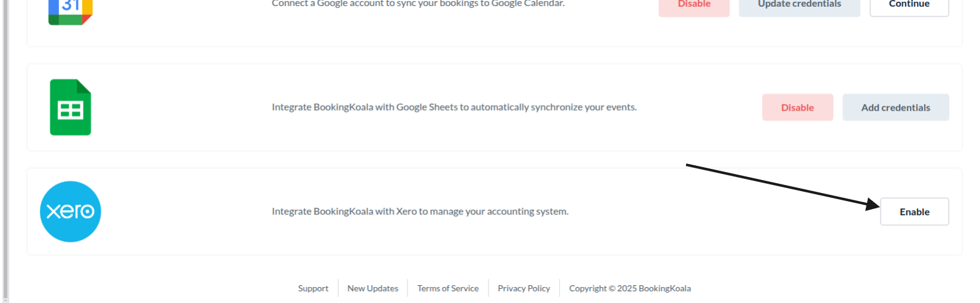Click the Google Calendar icon

click(70, 11)
